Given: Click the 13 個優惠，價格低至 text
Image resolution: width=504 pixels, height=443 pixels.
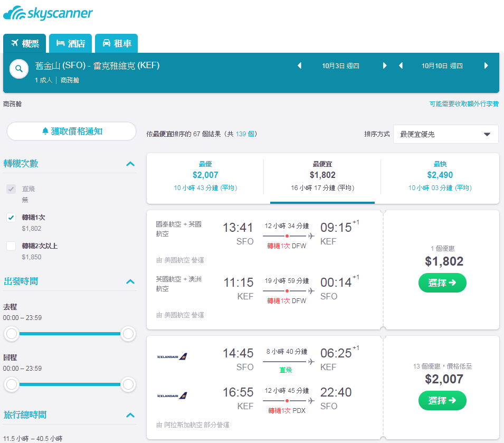Looking at the screenshot, I should point(442,366).
